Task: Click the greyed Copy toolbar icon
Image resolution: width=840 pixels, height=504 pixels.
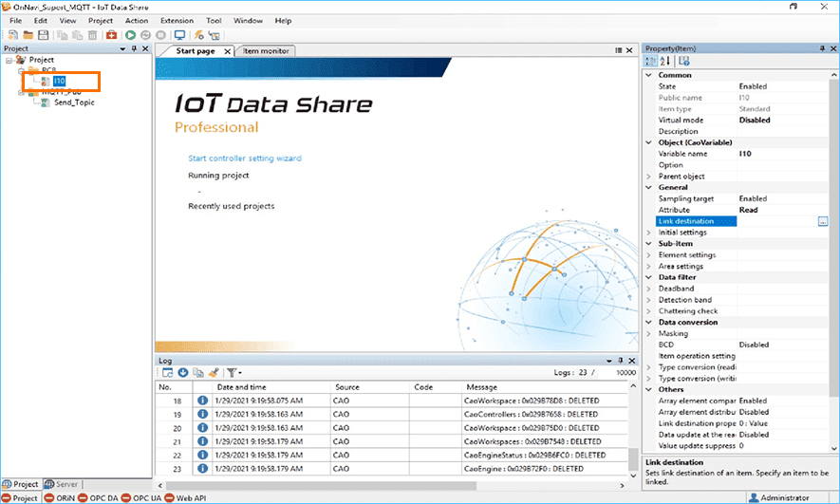Action: click(x=62, y=35)
